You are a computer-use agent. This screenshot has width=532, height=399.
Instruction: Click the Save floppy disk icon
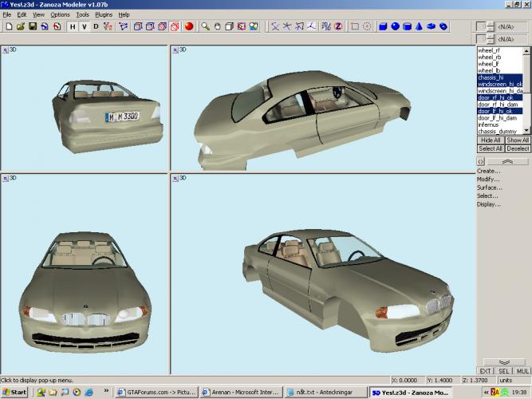coord(33,26)
